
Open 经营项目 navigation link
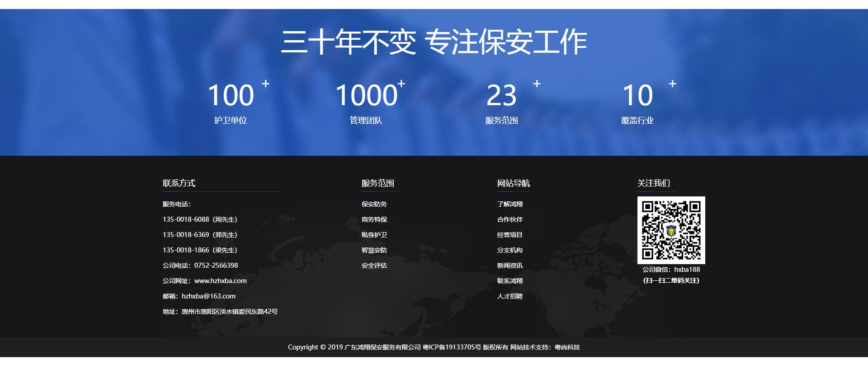[509, 235]
